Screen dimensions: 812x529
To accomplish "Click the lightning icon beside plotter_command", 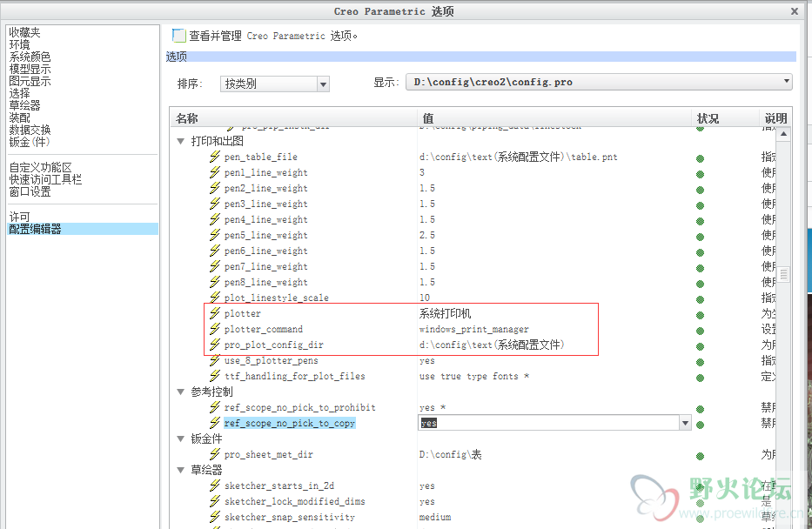I will [215, 329].
